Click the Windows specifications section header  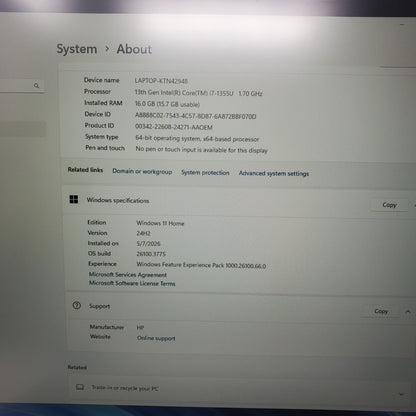(118, 200)
